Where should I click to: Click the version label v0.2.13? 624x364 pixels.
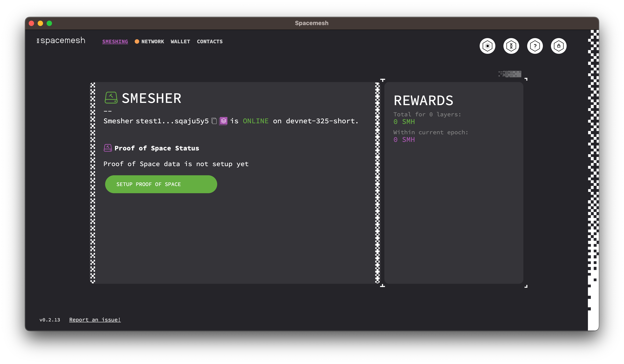50,320
